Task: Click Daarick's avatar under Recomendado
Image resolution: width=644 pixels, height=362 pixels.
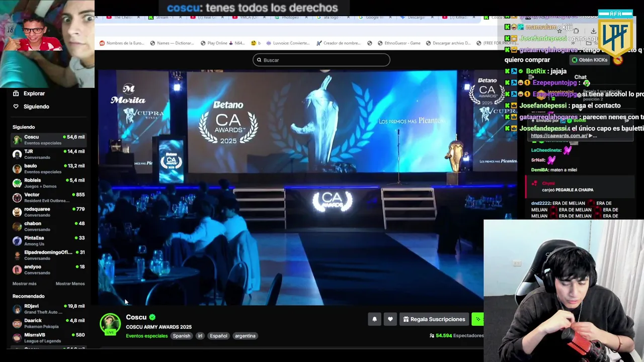Action: [x=17, y=323]
